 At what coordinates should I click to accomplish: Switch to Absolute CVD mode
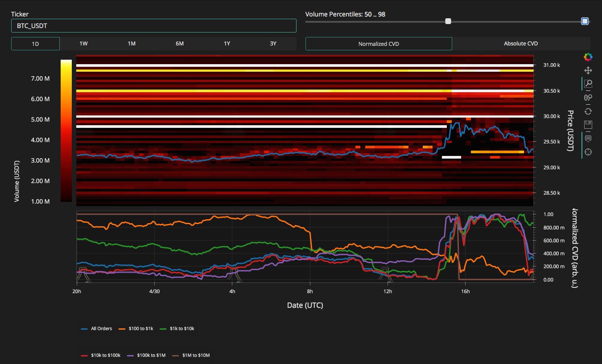[x=521, y=44]
